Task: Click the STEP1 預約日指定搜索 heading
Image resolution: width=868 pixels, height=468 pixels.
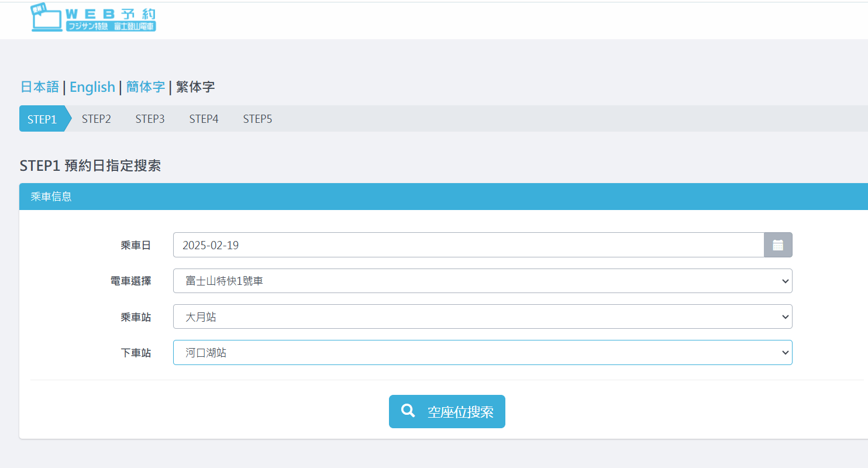Action: 90,166
